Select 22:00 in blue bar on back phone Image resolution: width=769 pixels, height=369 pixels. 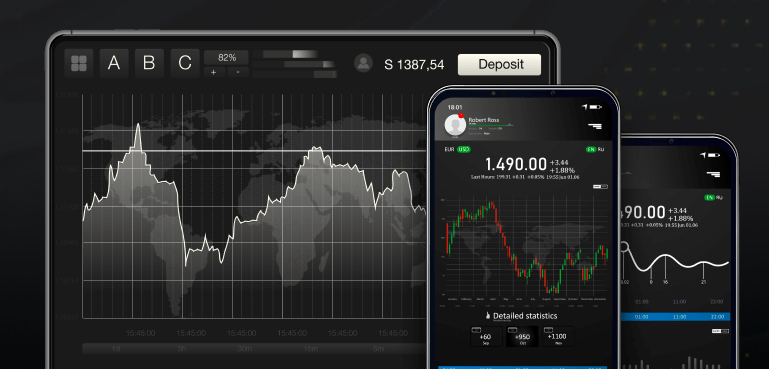pyautogui.click(x=717, y=316)
